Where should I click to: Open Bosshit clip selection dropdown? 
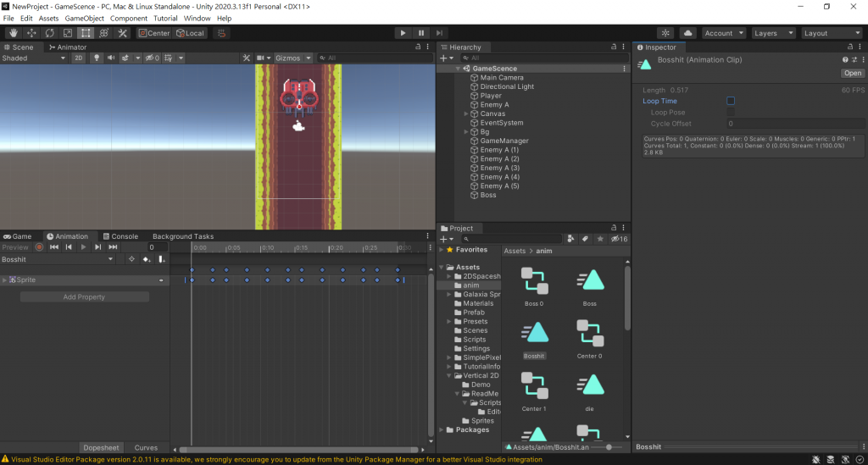click(x=58, y=259)
